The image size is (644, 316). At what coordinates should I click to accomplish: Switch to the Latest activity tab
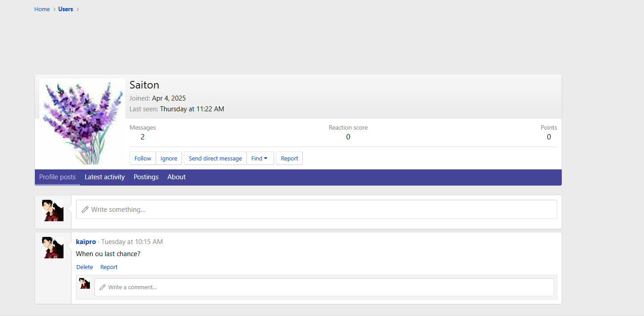pos(105,177)
